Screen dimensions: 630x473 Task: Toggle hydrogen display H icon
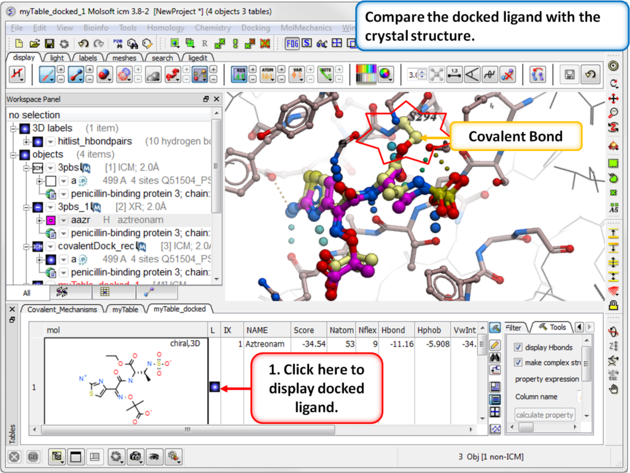17,75
